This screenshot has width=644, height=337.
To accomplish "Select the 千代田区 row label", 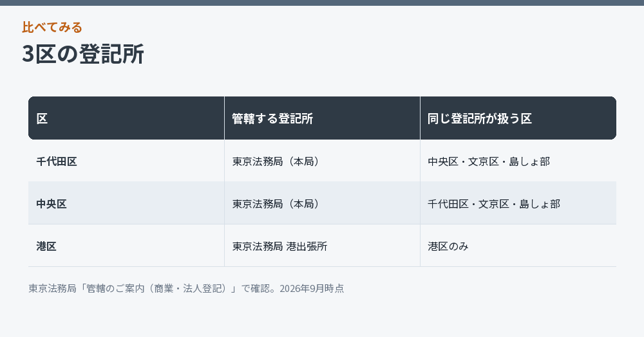I will tap(57, 161).
